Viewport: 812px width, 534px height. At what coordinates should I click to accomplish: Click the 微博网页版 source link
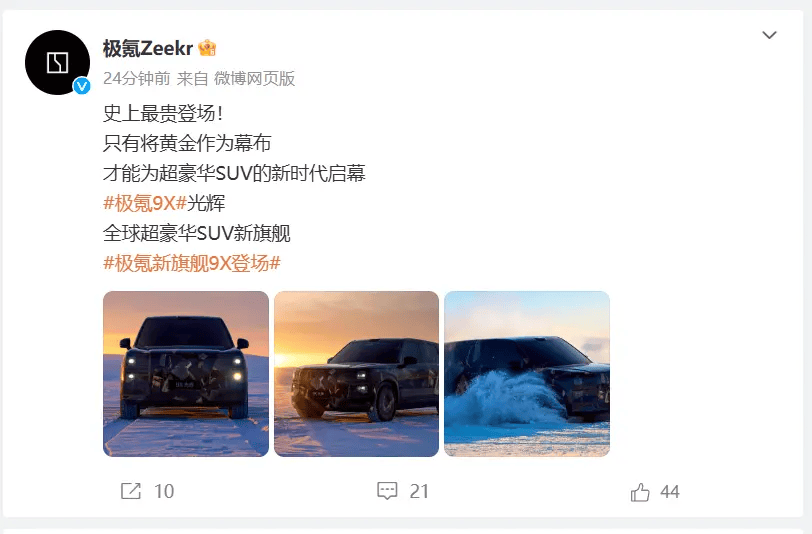254,79
